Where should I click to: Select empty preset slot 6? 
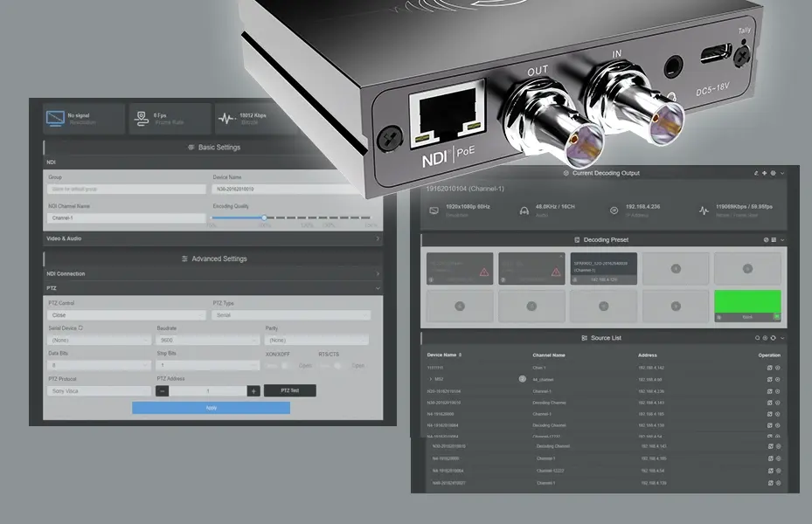tap(460, 307)
